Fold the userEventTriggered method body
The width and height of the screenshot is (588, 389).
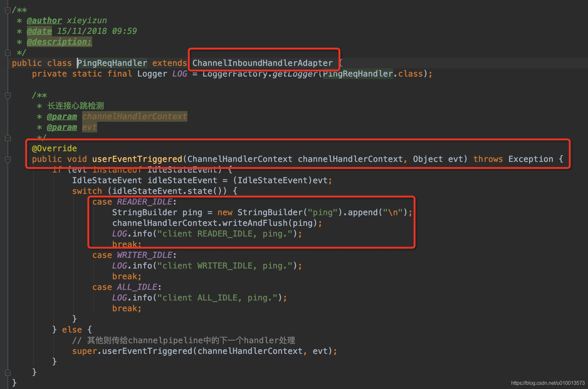[8, 160]
